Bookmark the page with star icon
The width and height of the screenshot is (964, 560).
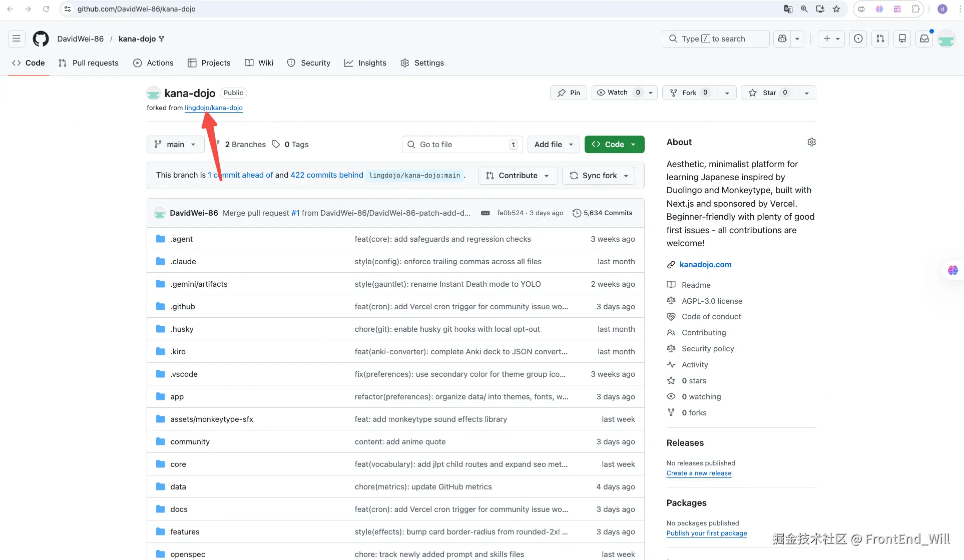[836, 9]
